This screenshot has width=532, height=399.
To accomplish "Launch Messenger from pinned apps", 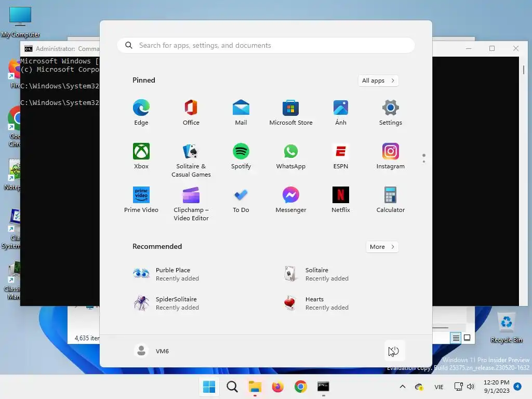I will coord(291,200).
